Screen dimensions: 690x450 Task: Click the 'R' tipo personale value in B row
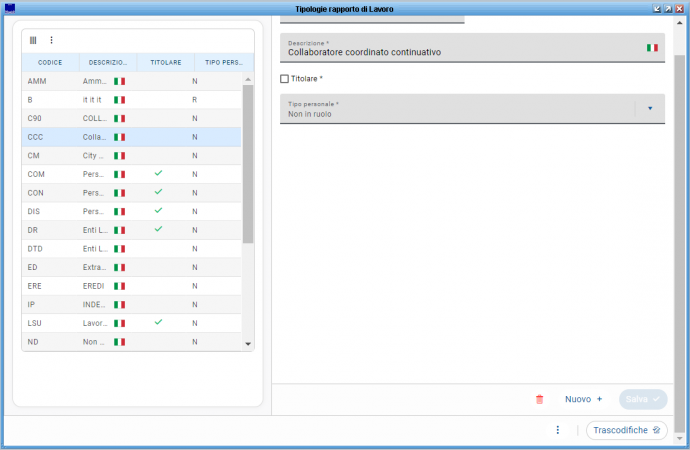[195, 100]
